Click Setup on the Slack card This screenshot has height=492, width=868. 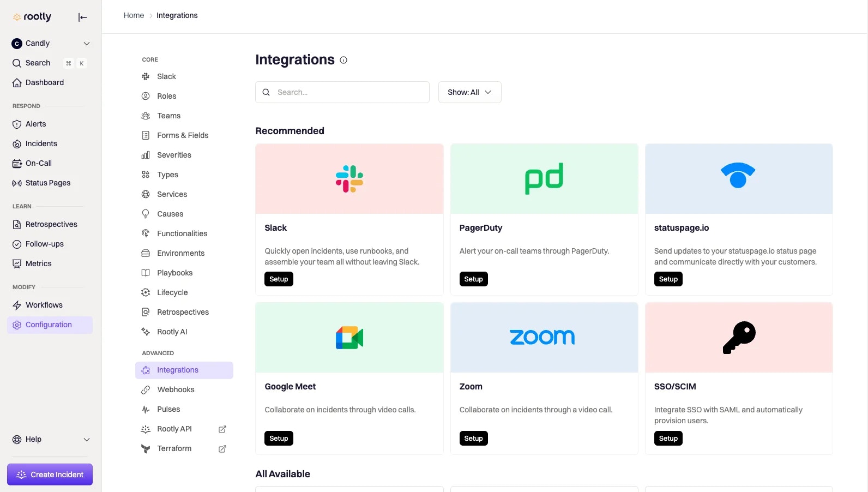(279, 279)
